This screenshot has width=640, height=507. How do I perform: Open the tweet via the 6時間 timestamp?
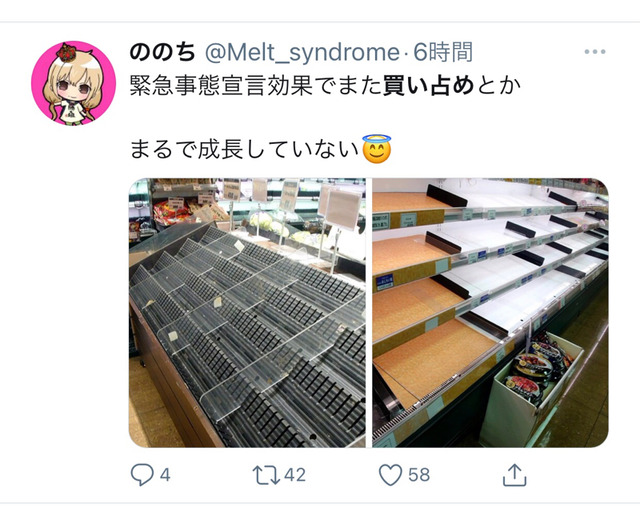[443, 52]
